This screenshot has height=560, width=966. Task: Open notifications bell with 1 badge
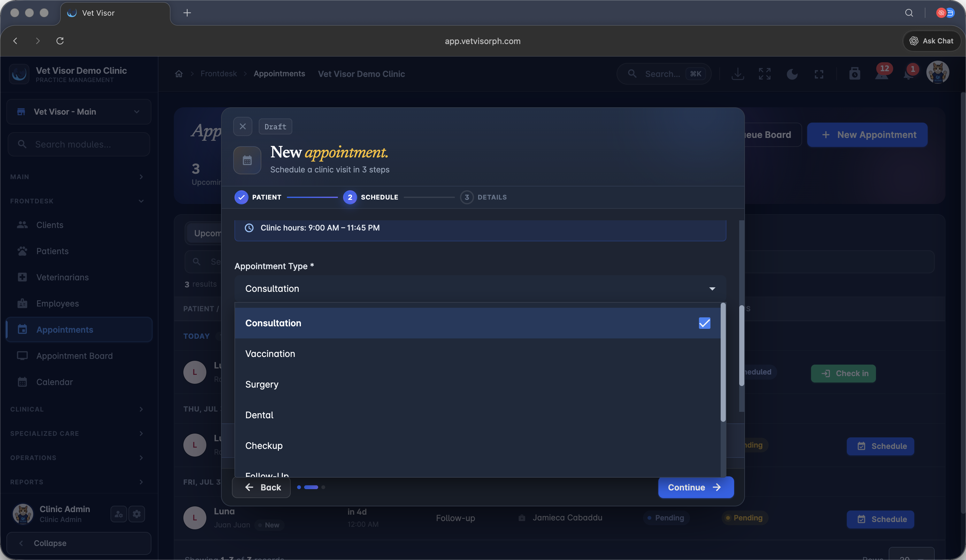909,73
